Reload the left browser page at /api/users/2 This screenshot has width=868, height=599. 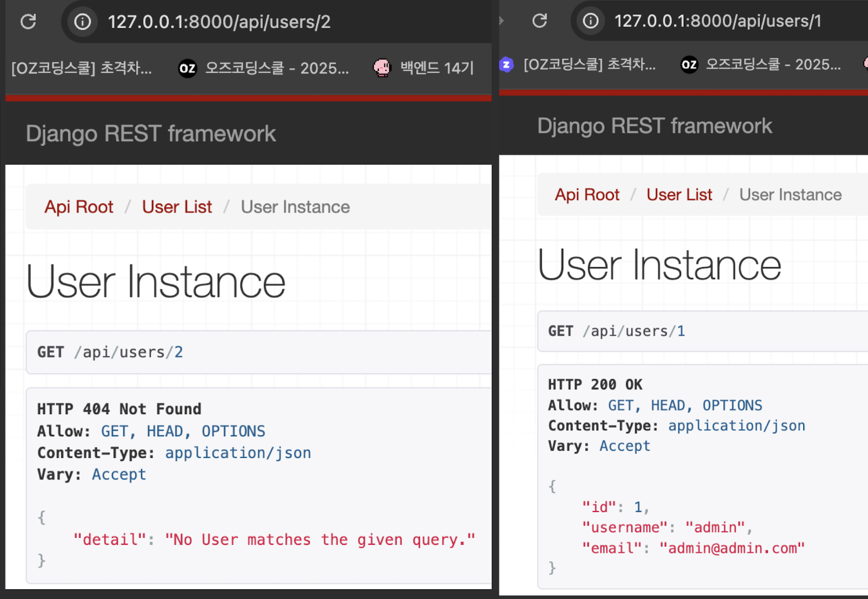point(28,22)
